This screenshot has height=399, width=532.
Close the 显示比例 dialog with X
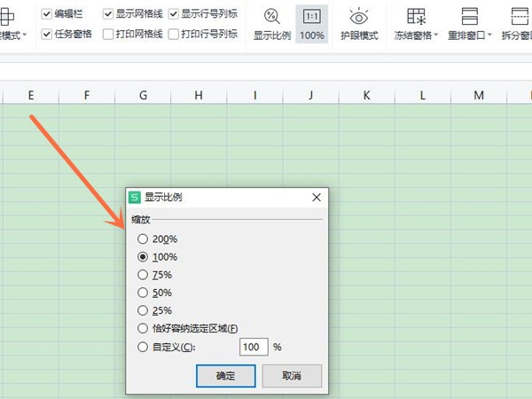pyautogui.click(x=317, y=198)
